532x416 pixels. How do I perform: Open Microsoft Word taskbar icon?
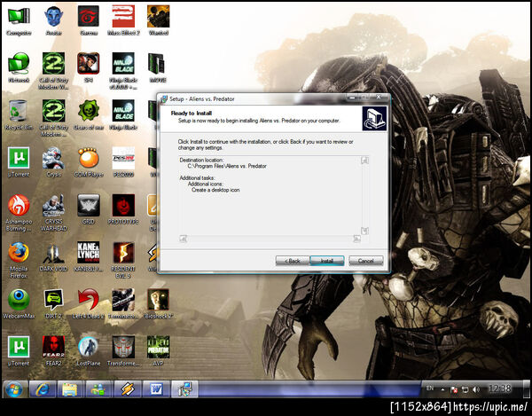point(156,389)
